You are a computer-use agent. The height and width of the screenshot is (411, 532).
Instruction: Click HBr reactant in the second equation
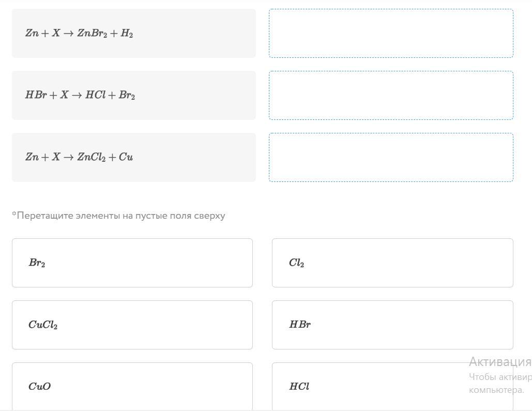click(x=36, y=95)
